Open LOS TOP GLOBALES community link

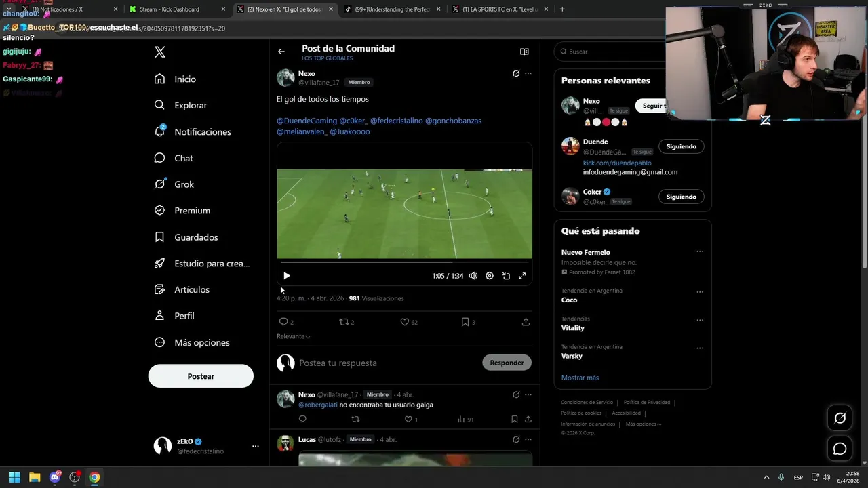[327, 58]
